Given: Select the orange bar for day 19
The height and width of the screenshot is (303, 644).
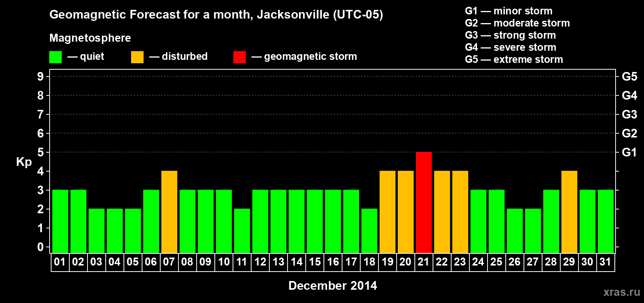Looking at the screenshot, I should (388, 212).
